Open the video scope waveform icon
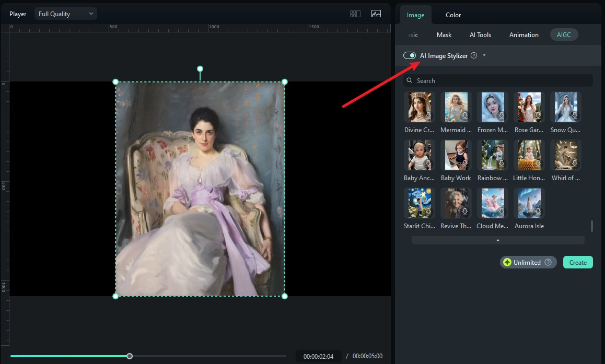Screen dimensions: 605x364 point(376,14)
